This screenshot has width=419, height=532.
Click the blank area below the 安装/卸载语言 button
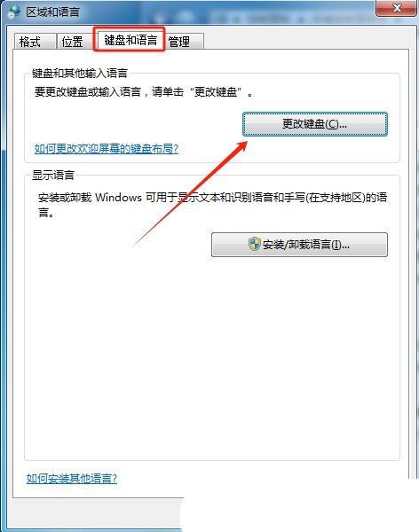click(211, 356)
